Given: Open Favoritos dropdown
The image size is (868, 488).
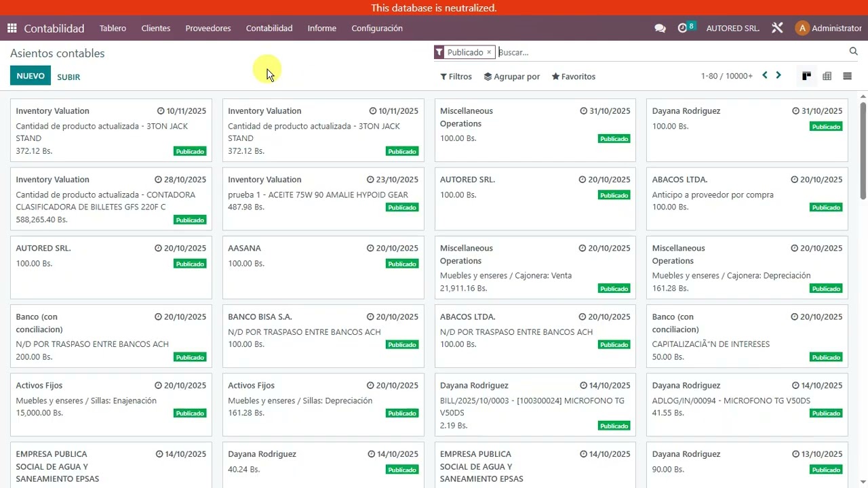Looking at the screenshot, I should click(574, 77).
